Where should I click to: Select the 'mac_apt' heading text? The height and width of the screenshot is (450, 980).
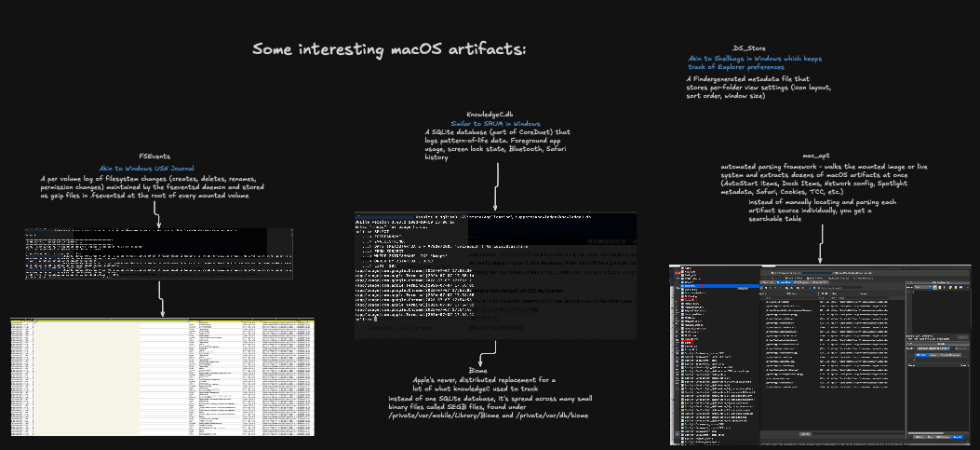click(x=816, y=156)
